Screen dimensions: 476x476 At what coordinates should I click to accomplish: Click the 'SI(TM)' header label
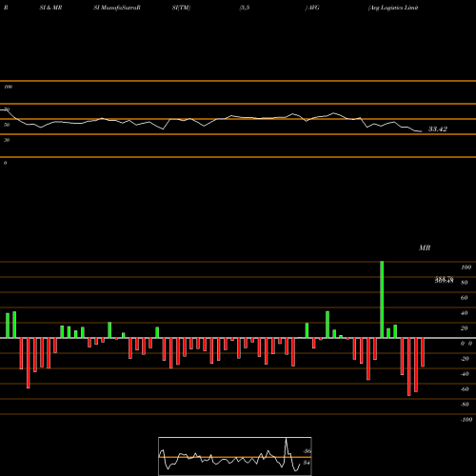(x=181, y=8)
